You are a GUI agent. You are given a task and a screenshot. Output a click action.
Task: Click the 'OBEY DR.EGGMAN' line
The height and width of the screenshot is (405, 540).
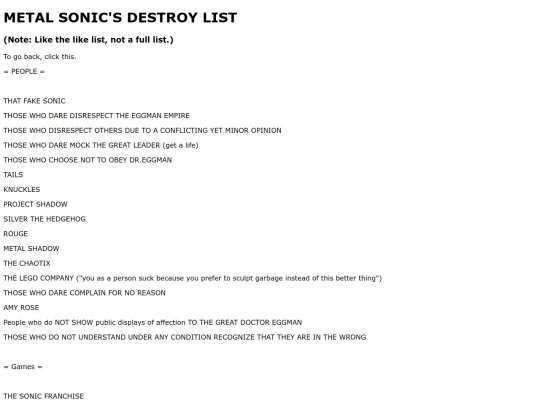coord(87,160)
